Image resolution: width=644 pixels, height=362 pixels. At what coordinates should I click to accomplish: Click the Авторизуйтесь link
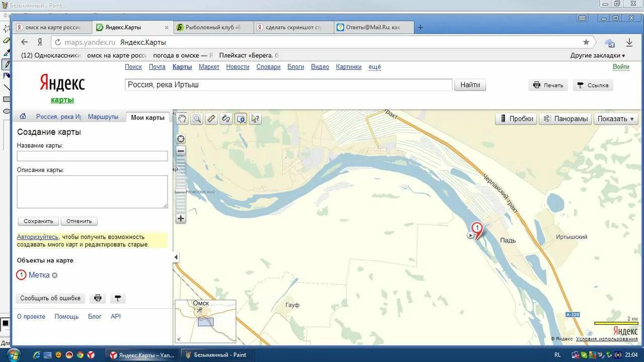[x=38, y=237]
